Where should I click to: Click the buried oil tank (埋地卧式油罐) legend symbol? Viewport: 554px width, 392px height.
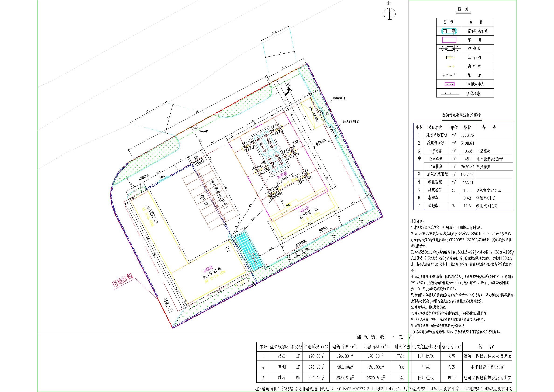pos(449,31)
